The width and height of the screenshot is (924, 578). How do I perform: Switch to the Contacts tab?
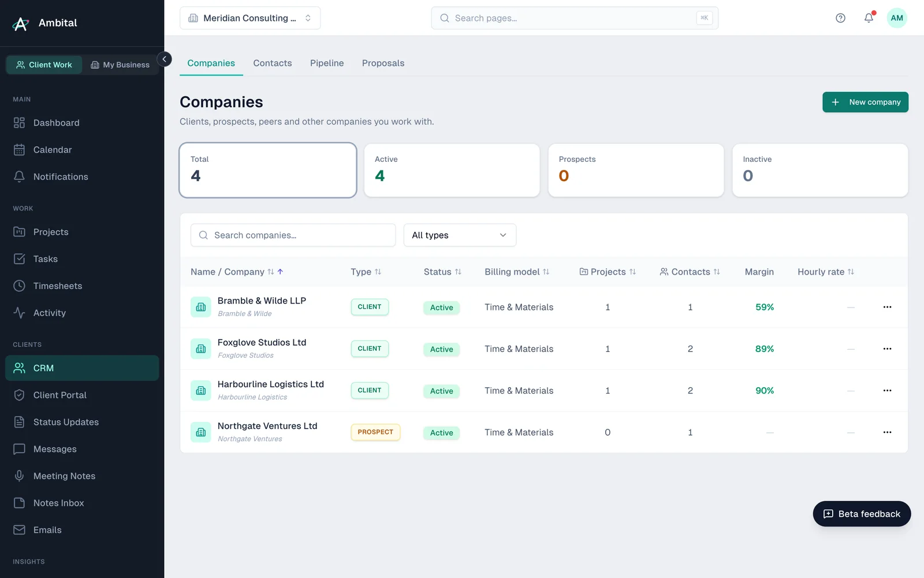(x=273, y=63)
